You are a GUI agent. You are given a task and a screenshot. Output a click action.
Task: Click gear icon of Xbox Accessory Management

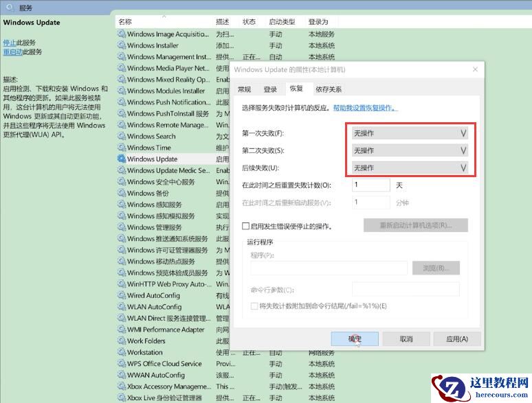122,386
